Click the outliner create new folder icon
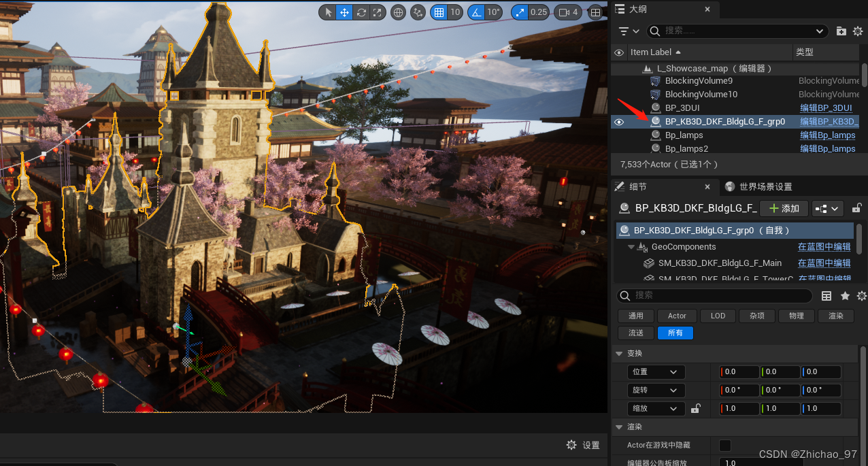 pyautogui.click(x=841, y=31)
